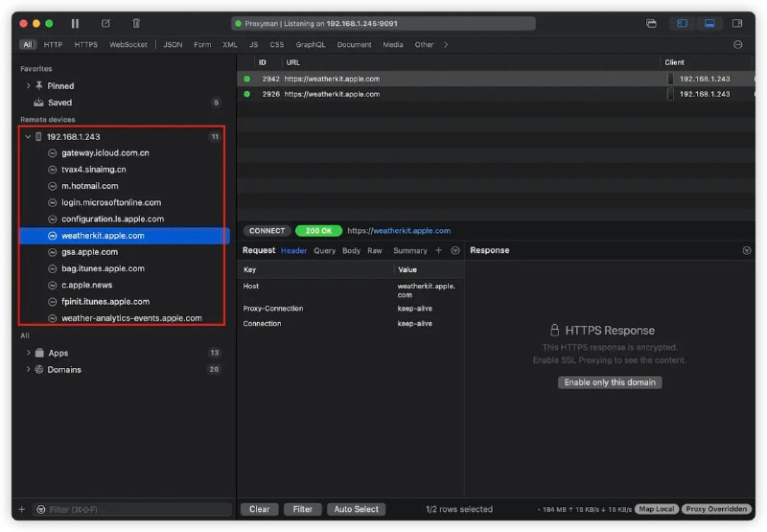Select request row ID 2926

[x=495, y=94]
